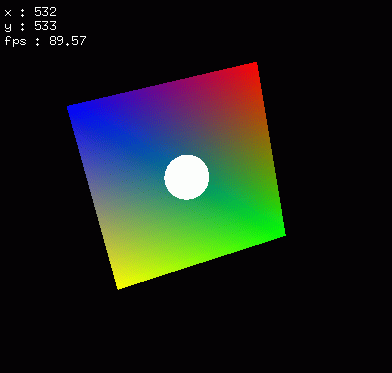Screen dimensions: 392x373
Task: Click the x coordinate value 532
Action: click(45, 12)
